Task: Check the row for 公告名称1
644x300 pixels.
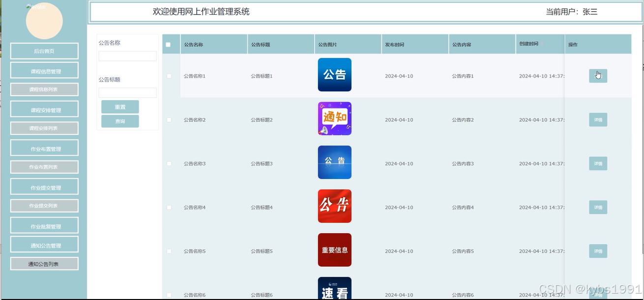Action: tap(169, 76)
